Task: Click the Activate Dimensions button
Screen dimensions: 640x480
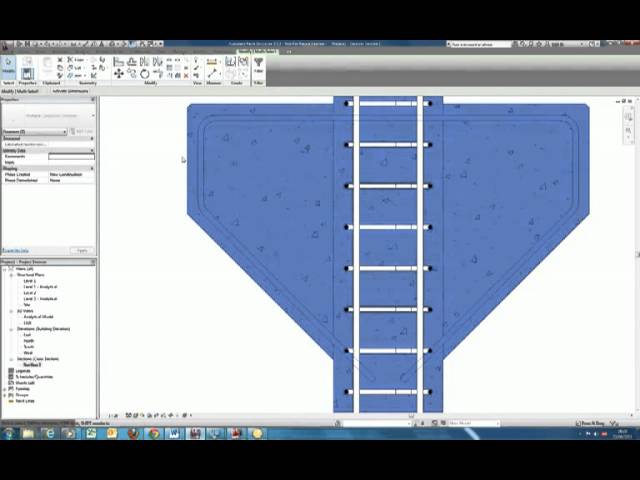Action: tap(70, 91)
